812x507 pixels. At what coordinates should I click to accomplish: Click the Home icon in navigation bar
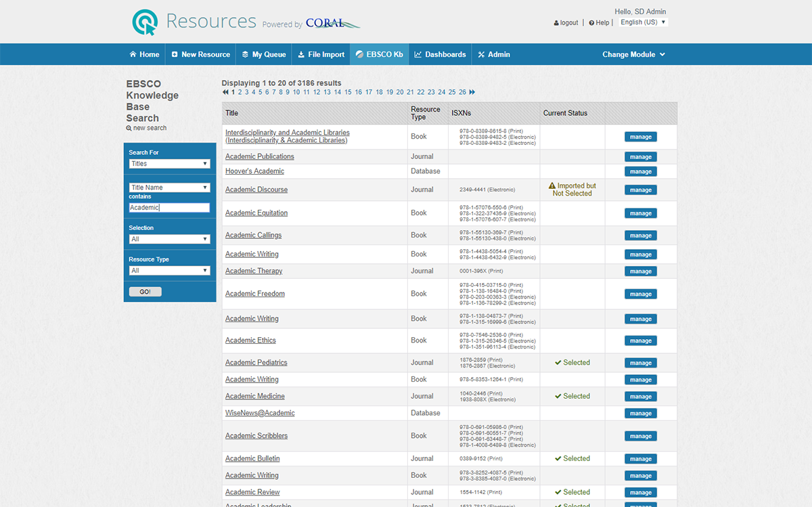coord(133,55)
